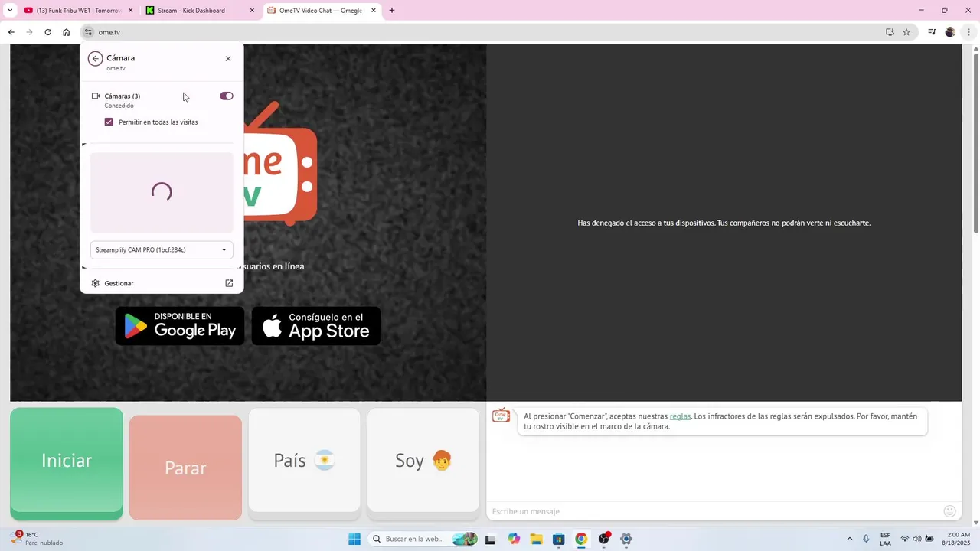Open the Chrome three-dot menu
This screenshot has height=551, width=980.
(969, 32)
